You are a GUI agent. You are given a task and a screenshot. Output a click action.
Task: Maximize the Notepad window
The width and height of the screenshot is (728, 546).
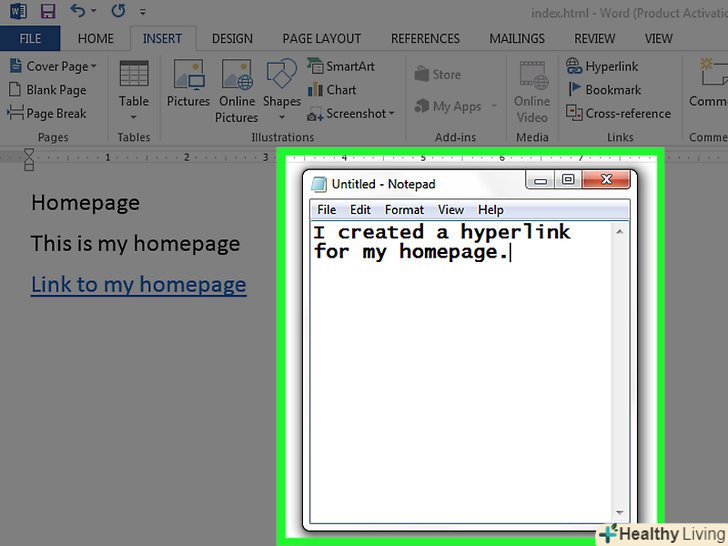click(x=568, y=180)
